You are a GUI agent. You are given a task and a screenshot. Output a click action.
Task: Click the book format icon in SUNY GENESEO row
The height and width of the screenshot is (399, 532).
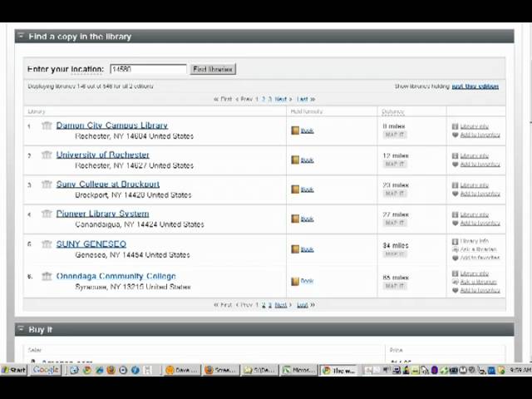pyautogui.click(x=295, y=249)
